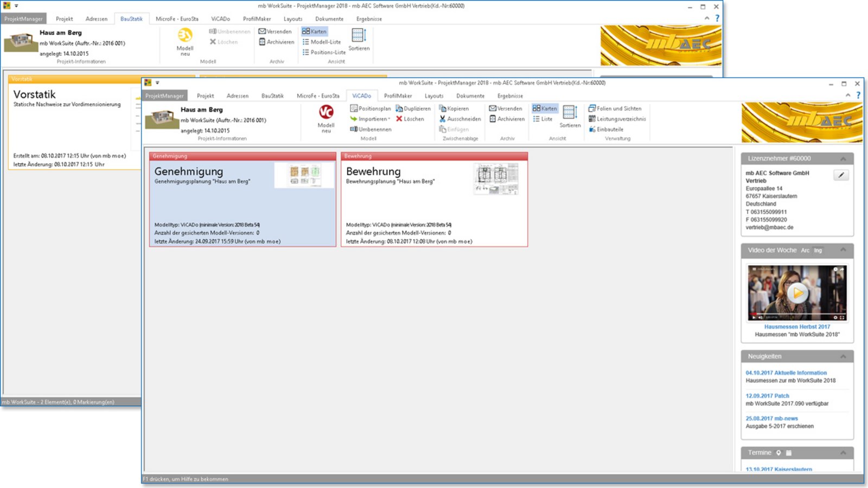Click Archivieren in front window Archiv group
868x488 pixels.
tap(507, 119)
